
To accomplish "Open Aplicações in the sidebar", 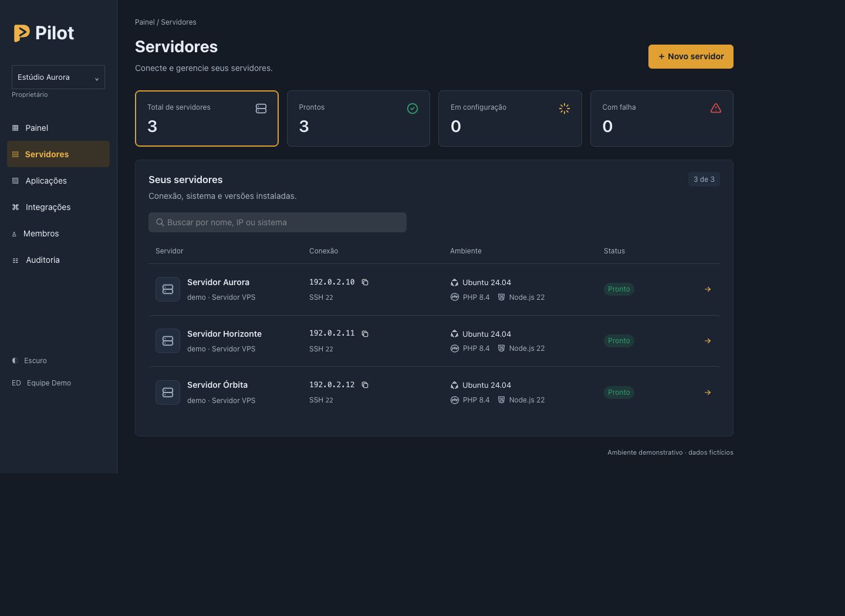I will tap(58, 181).
